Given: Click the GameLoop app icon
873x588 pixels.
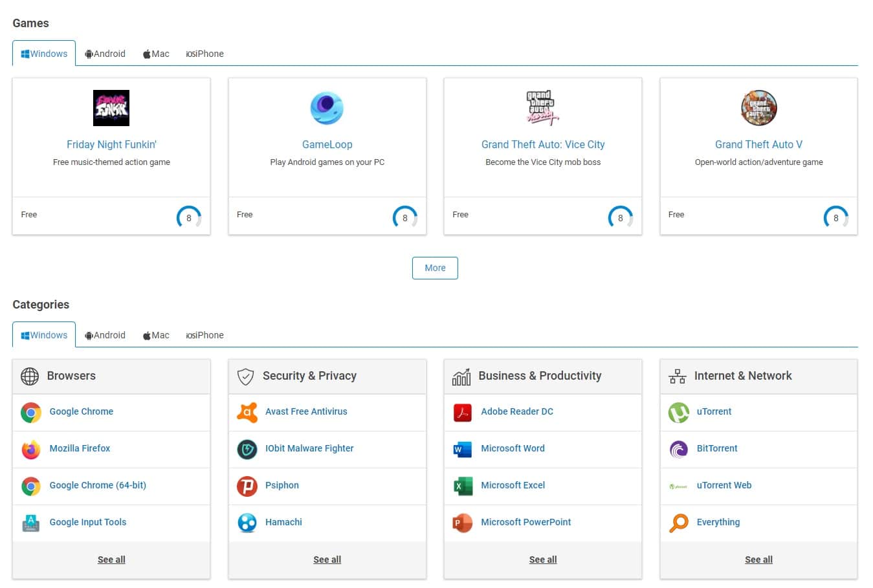Looking at the screenshot, I should (327, 108).
